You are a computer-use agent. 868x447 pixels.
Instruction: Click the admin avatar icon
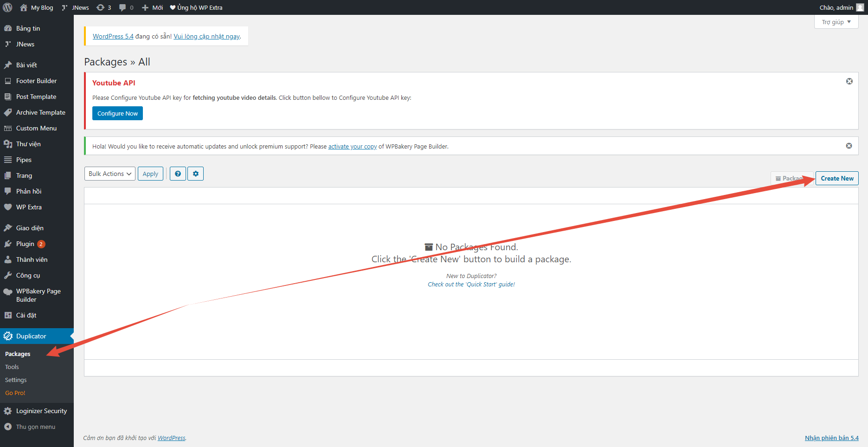(x=860, y=7)
